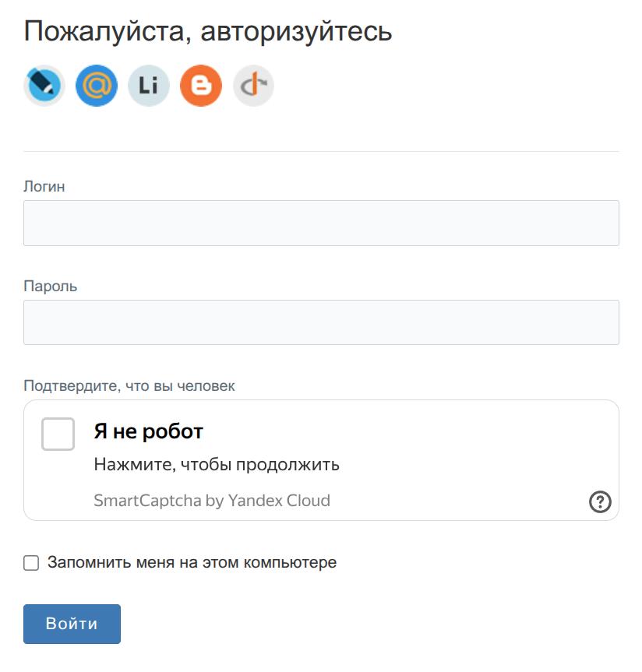
Task: Click the captcha verification card
Action: (321, 459)
